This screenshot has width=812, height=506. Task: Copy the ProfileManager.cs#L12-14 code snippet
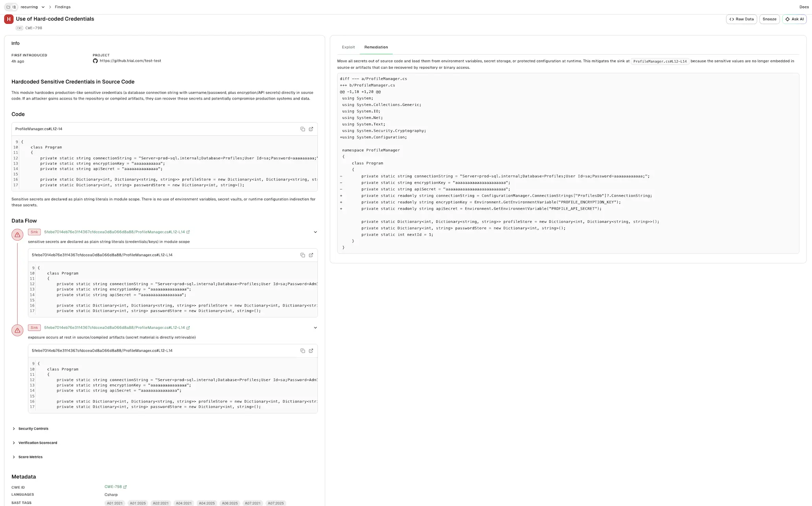[x=303, y=129]
